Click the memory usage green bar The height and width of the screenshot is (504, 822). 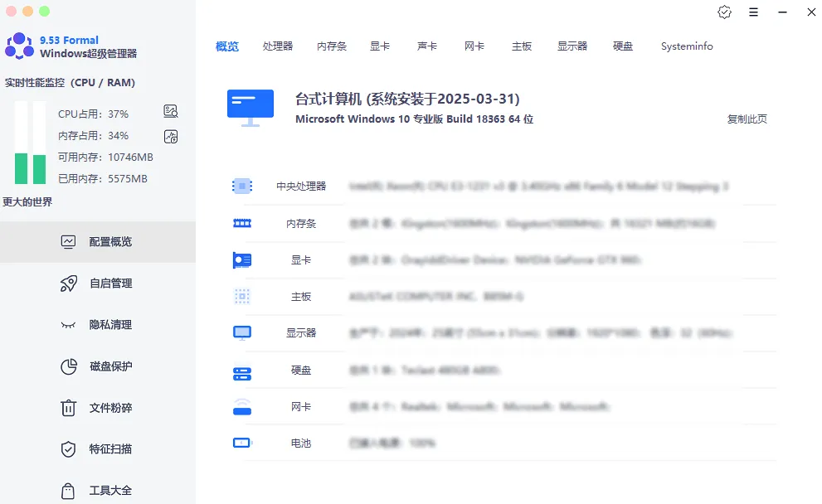pos(39,169)
